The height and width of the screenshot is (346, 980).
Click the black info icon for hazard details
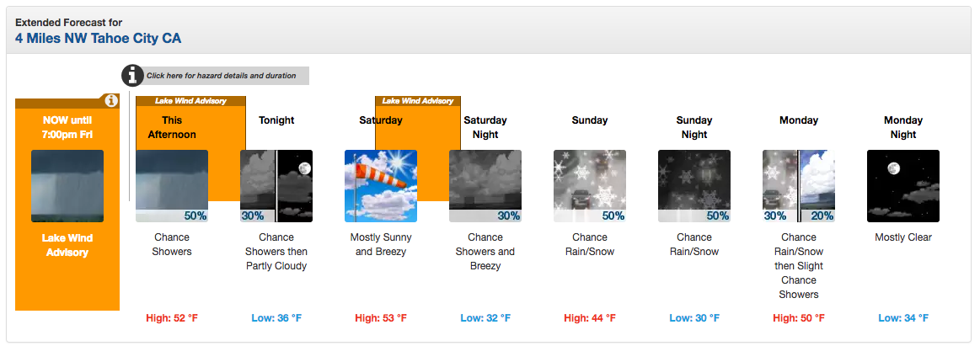[132, 76]
